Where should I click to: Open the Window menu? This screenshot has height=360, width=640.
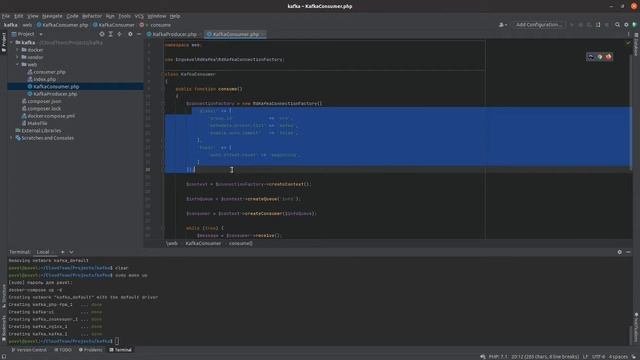click(x=157, y=16)
